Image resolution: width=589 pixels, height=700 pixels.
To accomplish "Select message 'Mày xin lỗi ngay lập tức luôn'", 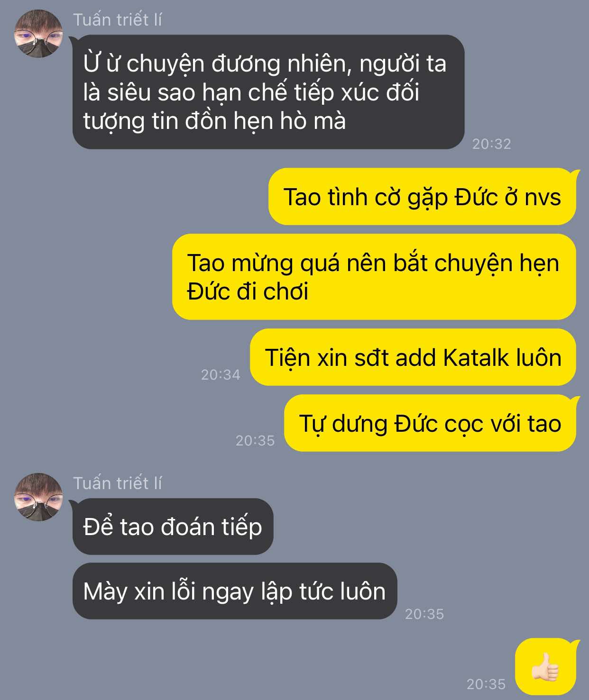I will pos(235,591).
